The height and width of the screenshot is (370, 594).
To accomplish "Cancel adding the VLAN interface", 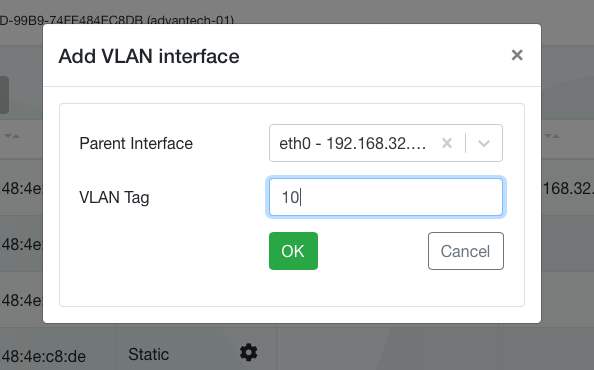I will [466, 251].
